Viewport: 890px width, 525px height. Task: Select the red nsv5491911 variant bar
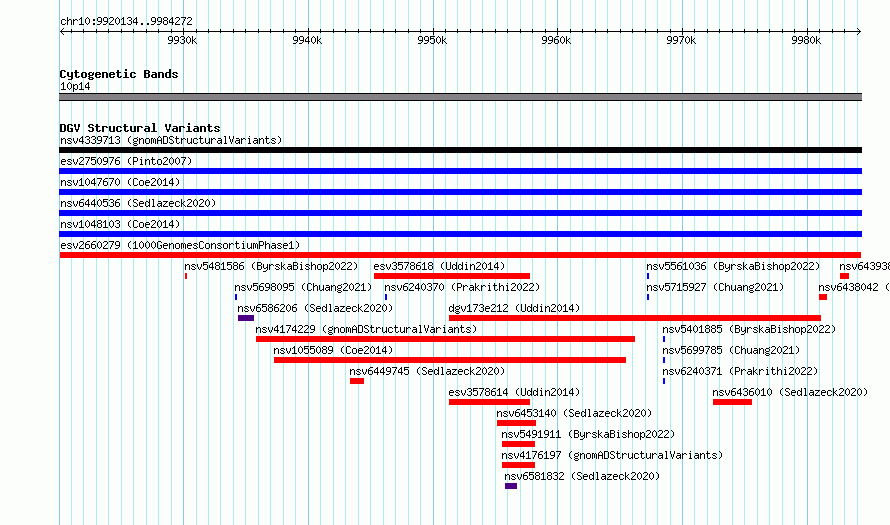click(x=518, y=444)
